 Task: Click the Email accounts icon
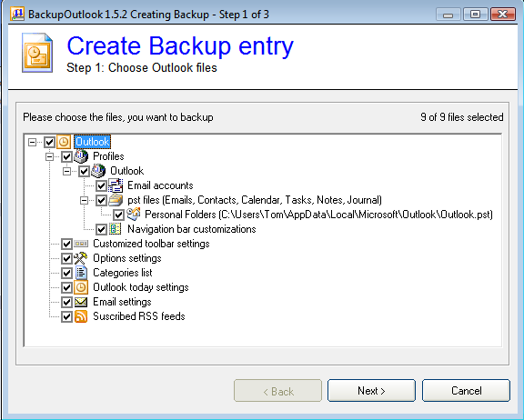(x=116, y=185)
